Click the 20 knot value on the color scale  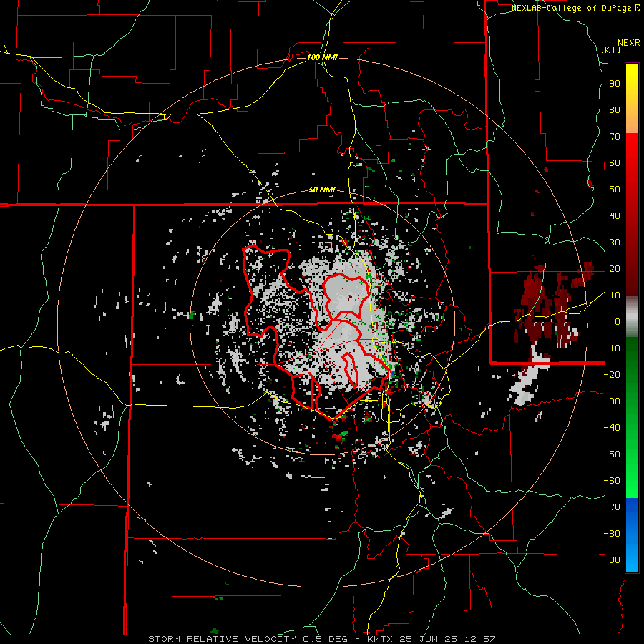(x=615, y=268)
